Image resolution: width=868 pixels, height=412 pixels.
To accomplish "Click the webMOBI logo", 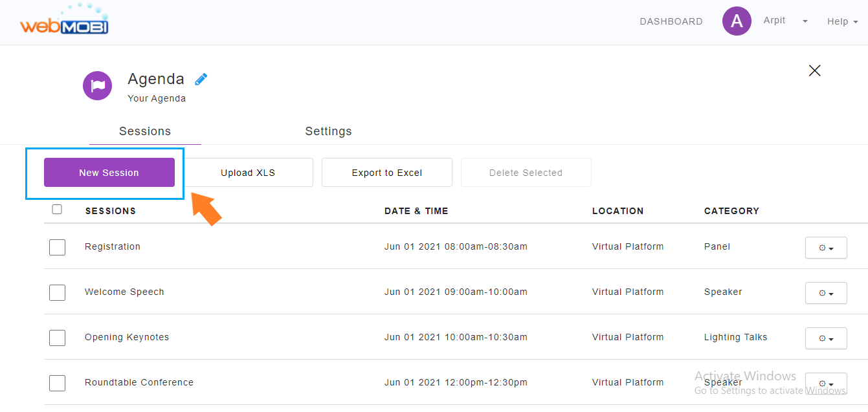I will click(x=63, y=19).
